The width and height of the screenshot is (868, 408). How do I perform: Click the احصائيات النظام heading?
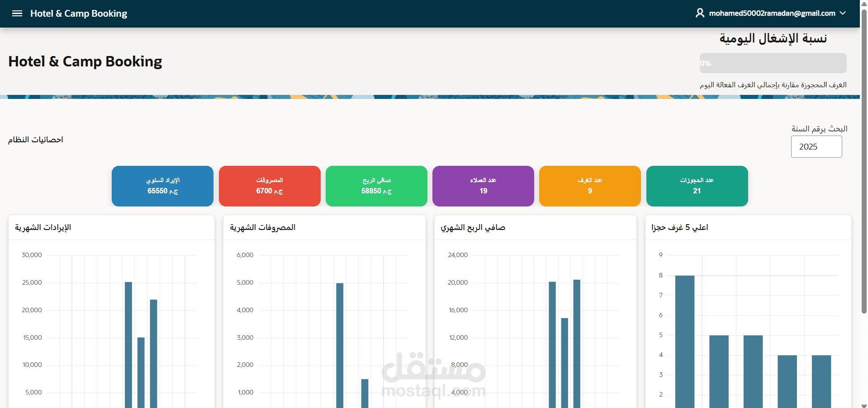(x=35, y=140)
